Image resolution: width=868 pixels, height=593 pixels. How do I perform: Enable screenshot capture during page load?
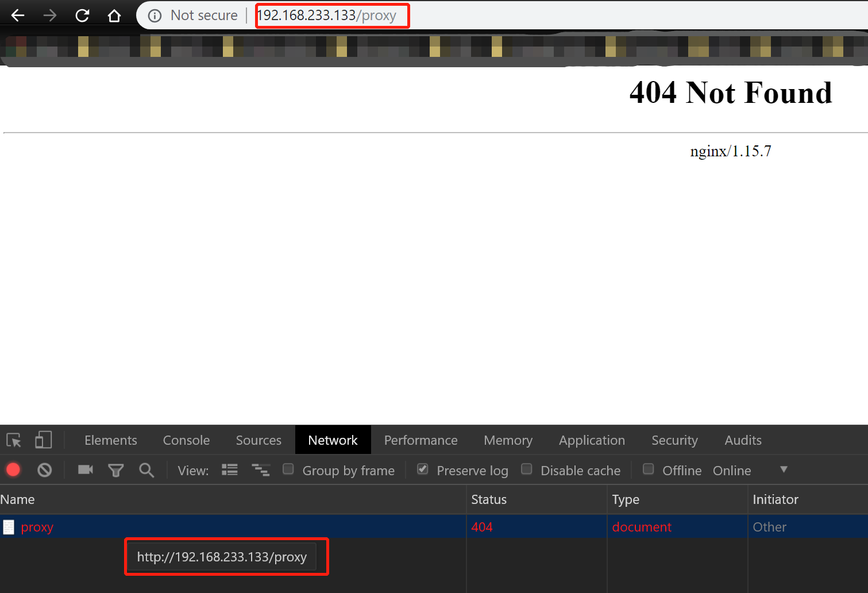pyautogui.click(x=85, y=469)
